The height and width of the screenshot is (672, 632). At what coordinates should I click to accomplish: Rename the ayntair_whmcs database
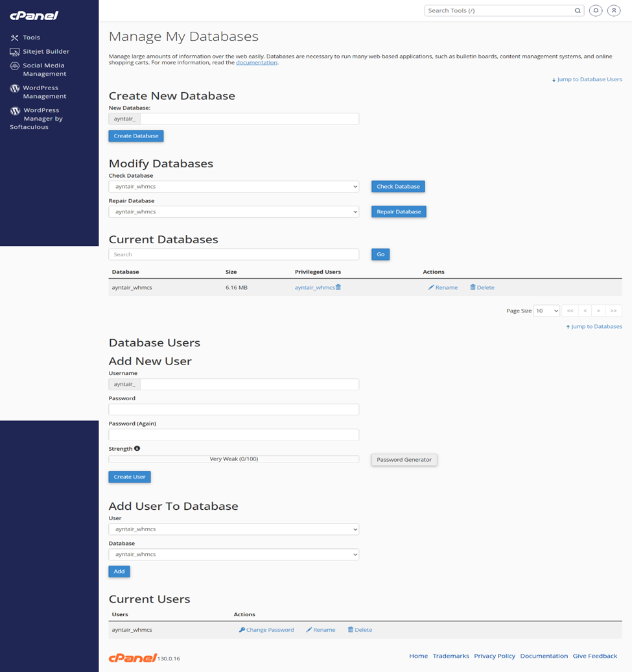point(443,287)
